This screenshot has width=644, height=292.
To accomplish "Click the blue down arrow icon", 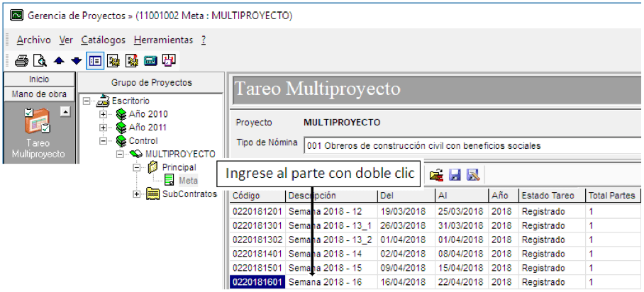I will [77, 61].
